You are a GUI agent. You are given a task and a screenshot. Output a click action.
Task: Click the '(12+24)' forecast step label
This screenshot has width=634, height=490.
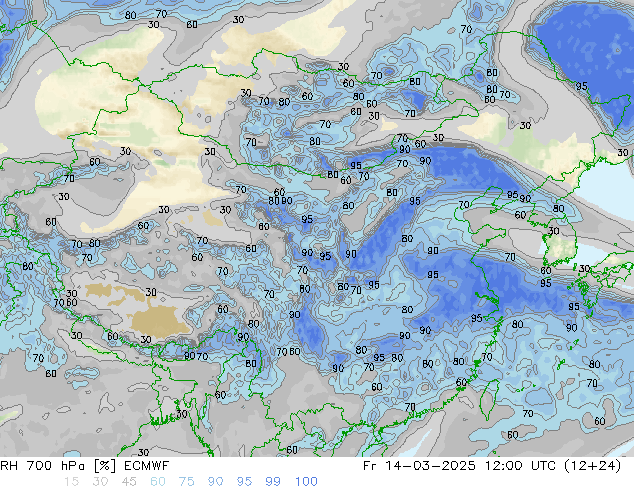coord(593,466)
